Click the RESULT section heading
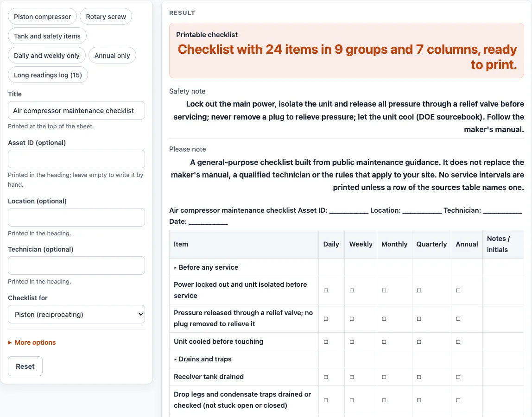Screen dimensions: 532x417 pos(182,13)
